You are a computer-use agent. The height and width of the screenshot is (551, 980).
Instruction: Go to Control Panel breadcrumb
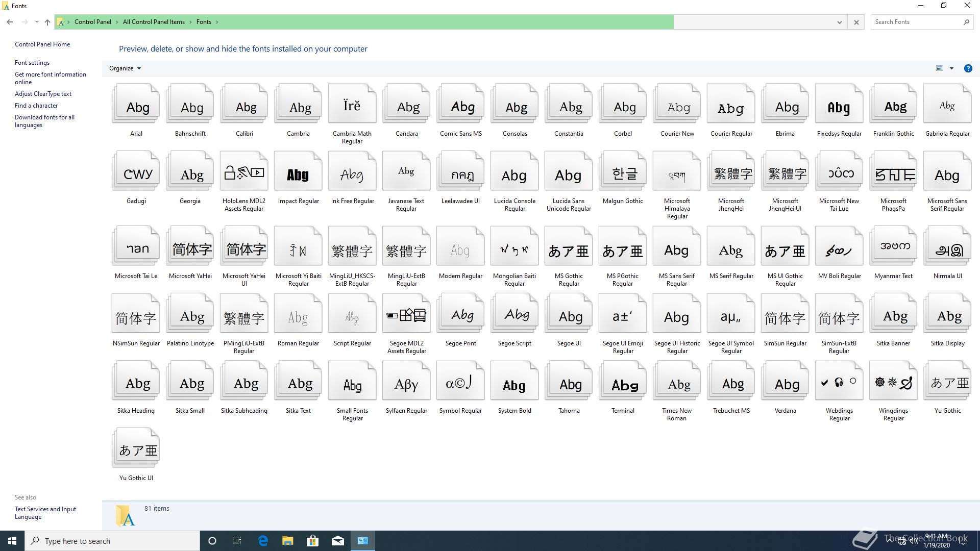pos(93,22)
